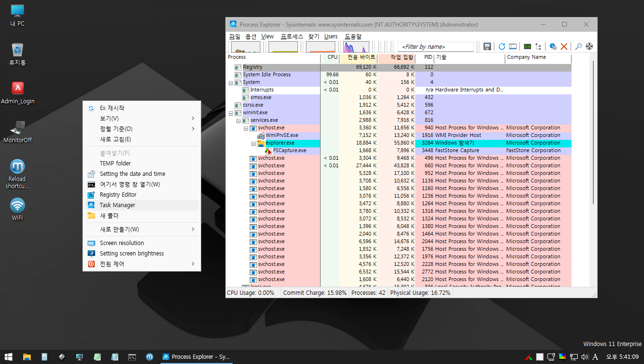
Task: Open the Windows Start button
Action: click(x=8, y=357)
